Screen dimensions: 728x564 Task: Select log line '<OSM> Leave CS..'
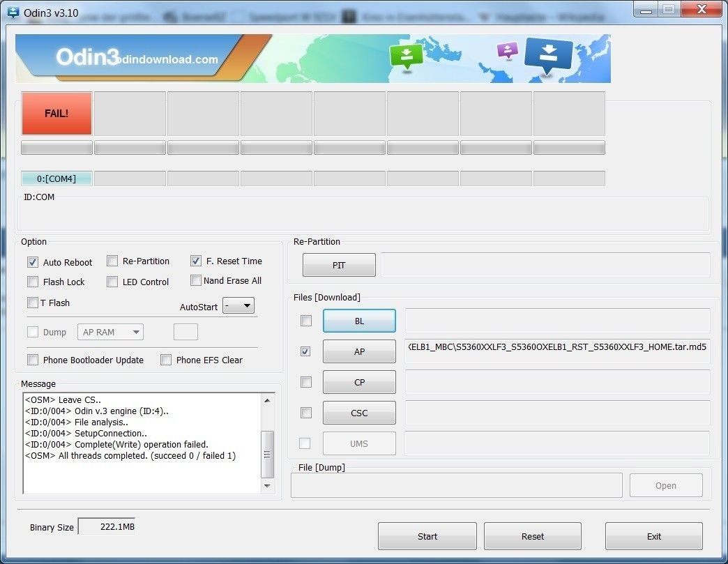pyautogui.click(x=63, y=399)
